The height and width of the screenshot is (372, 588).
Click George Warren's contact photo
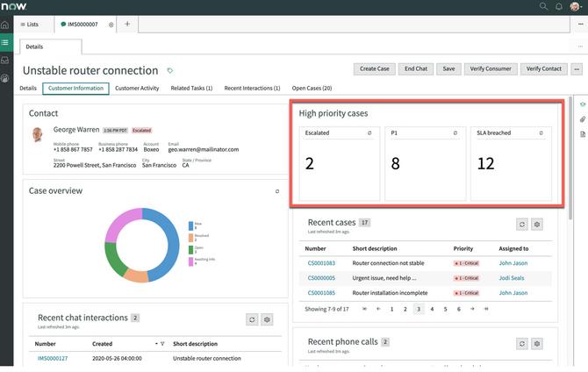[x=37, y=135]
